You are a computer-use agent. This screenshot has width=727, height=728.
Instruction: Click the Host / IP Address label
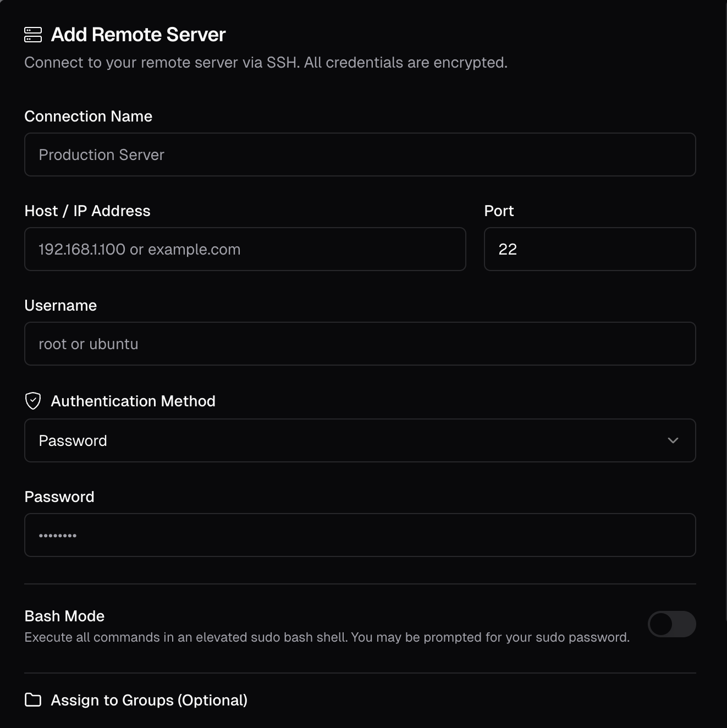[x=87, y=211]
